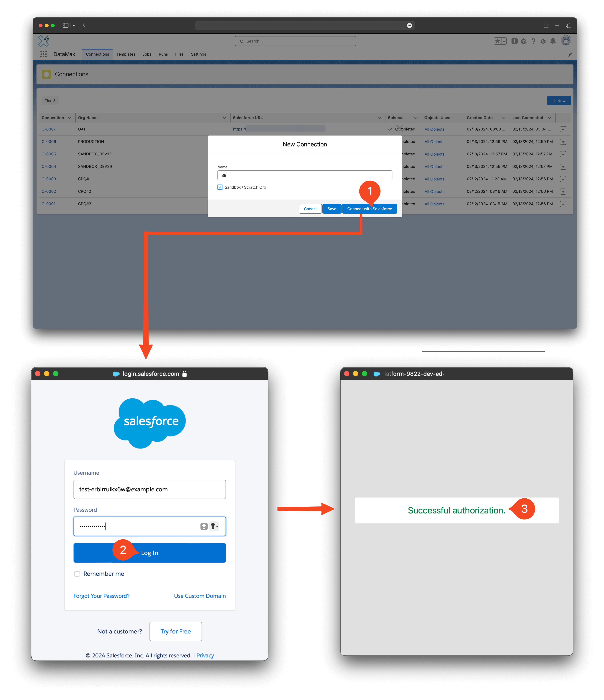Open row actions dropdown for C-0007
The image size is (604, 700).
(563, 129)
